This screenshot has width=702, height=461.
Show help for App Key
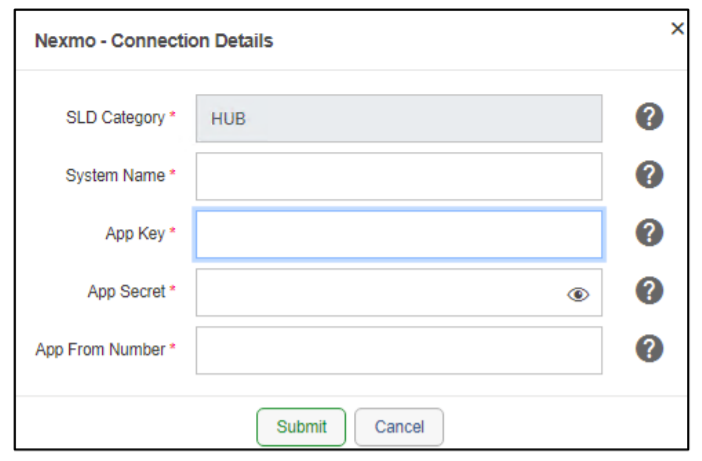click(649, 233)
